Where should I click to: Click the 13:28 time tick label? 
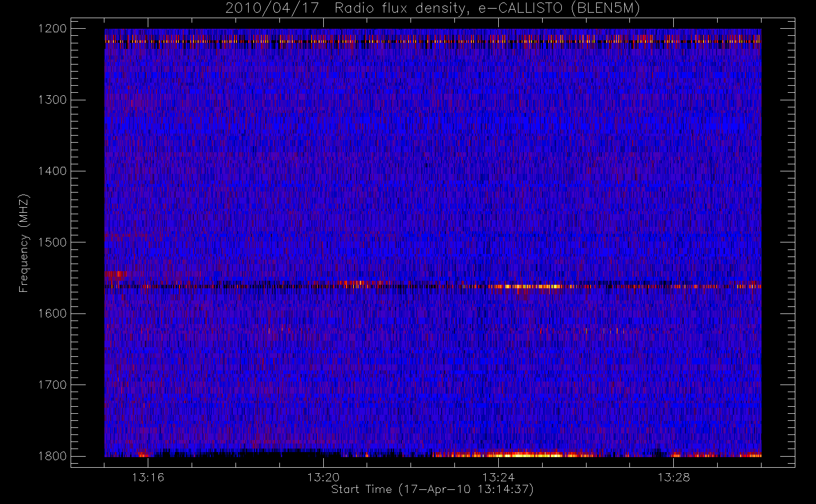673,477
